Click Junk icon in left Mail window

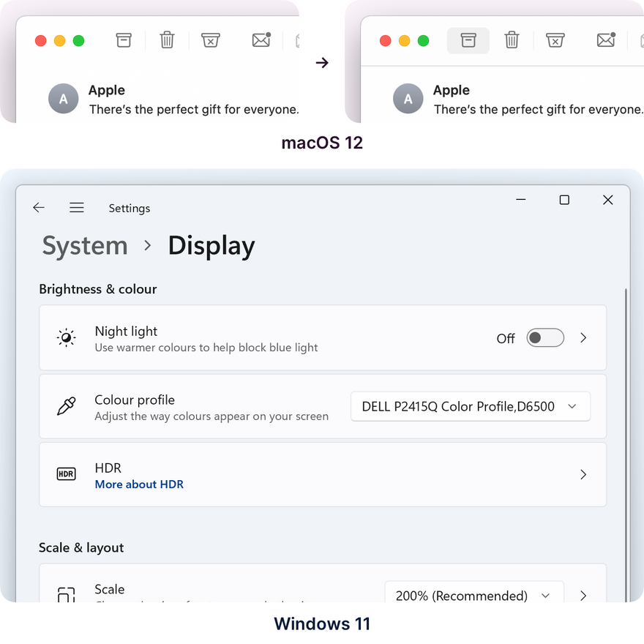[210, 40]
